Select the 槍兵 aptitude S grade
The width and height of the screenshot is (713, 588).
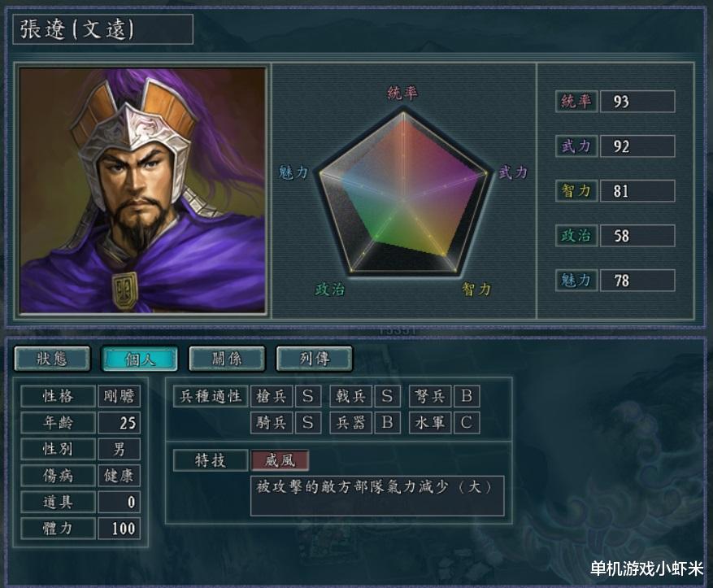308,396
